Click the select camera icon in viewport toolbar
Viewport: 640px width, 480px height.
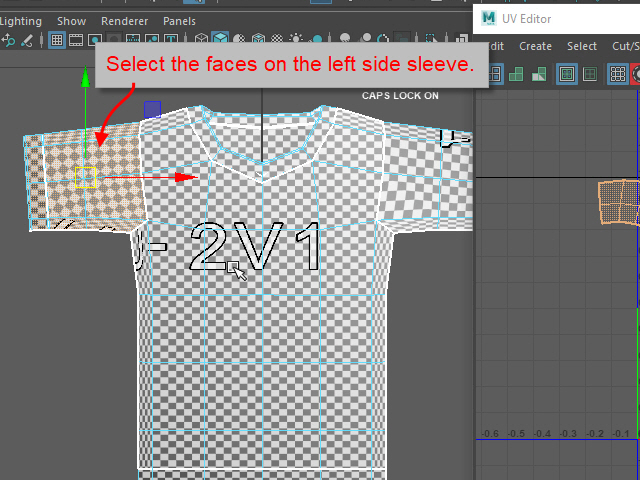click(8, 40)
